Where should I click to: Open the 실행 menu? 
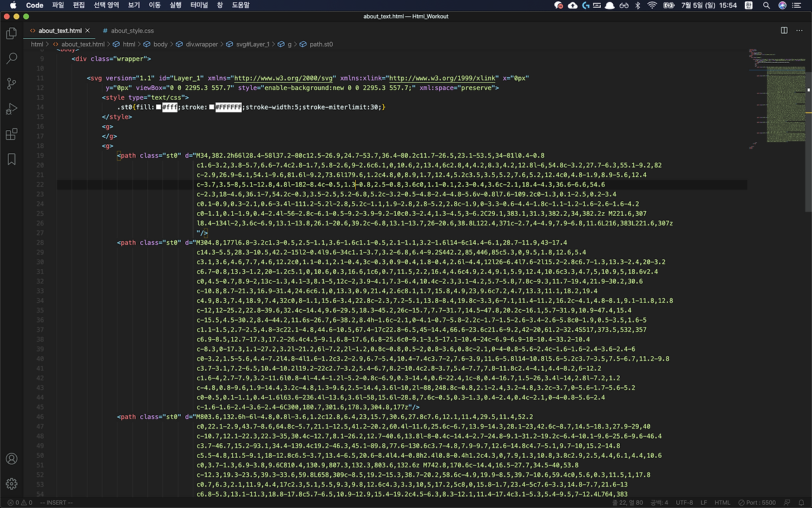tap(176, 5)
